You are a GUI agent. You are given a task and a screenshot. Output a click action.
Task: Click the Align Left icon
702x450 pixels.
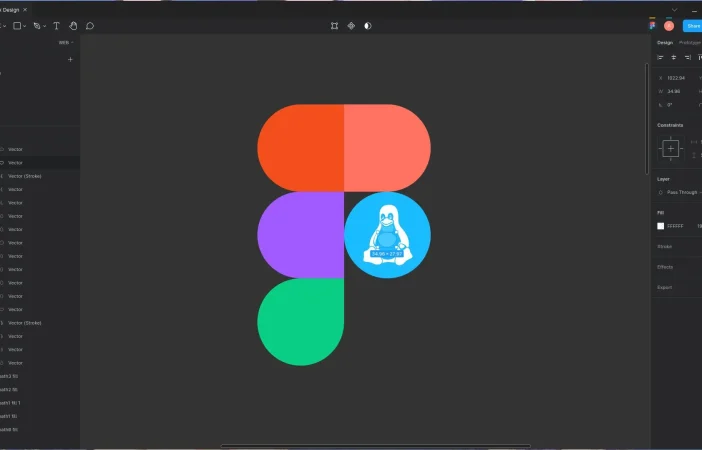pos(660,58)
